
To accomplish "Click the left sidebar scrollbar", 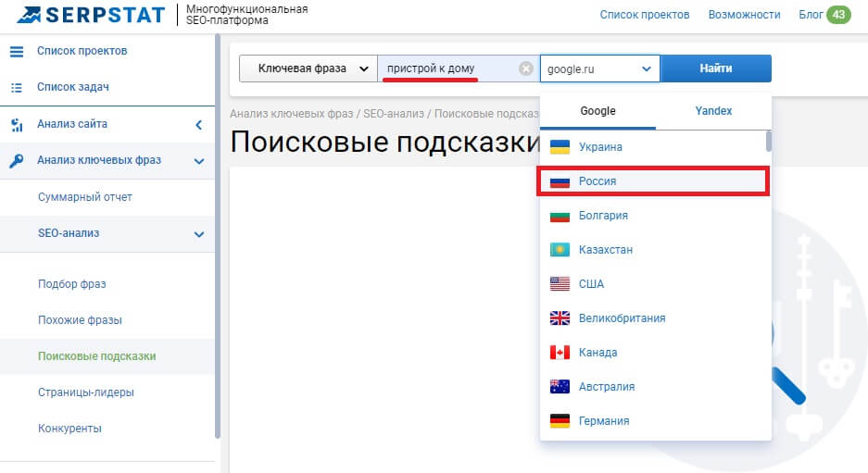I will [218, 236].
